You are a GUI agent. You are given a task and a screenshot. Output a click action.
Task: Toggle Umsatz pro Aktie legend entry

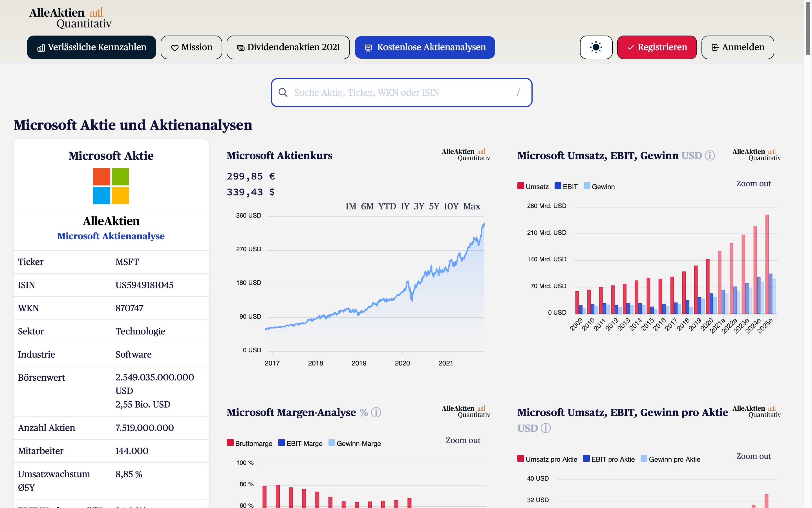coord(547,459)
